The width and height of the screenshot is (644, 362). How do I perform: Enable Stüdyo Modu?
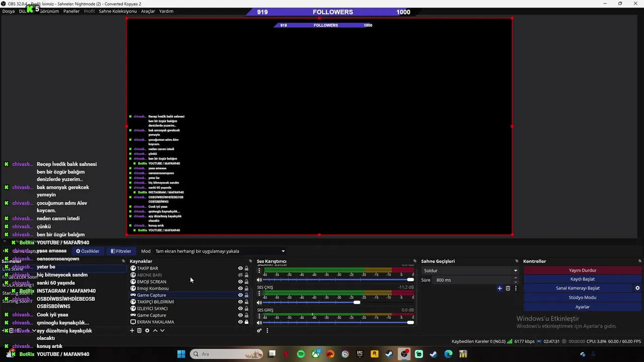pyautogui.click(x=583, y=298)
